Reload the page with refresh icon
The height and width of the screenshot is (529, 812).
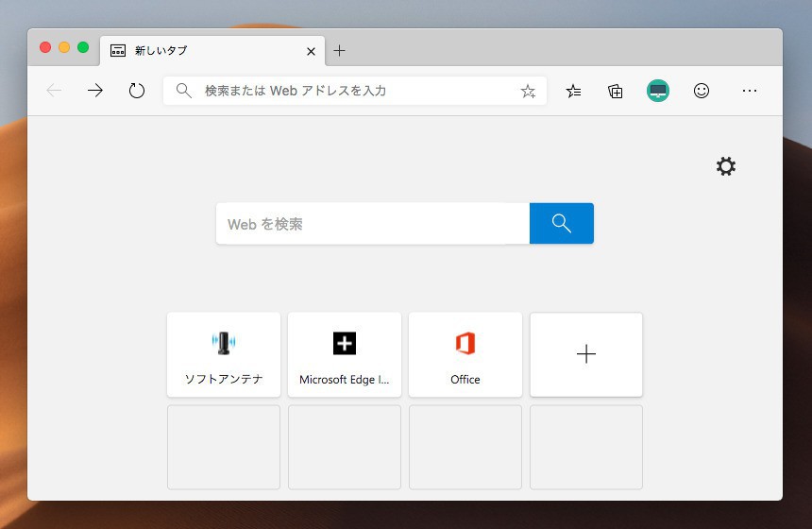click(137, 91)
